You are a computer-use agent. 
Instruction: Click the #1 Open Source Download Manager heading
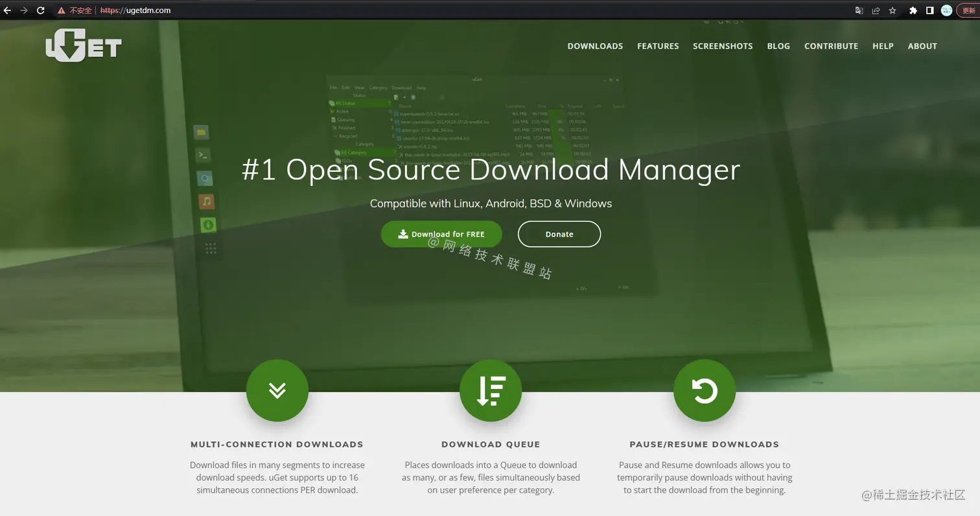[x=491, y=170]
